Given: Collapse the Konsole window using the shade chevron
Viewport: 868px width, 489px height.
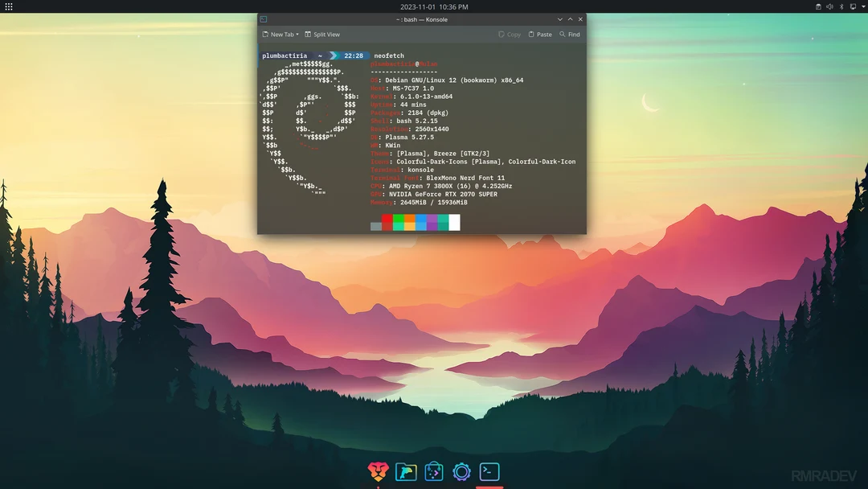Looking at the screenshot, I should pyautogui.click(x=559, y=18).
